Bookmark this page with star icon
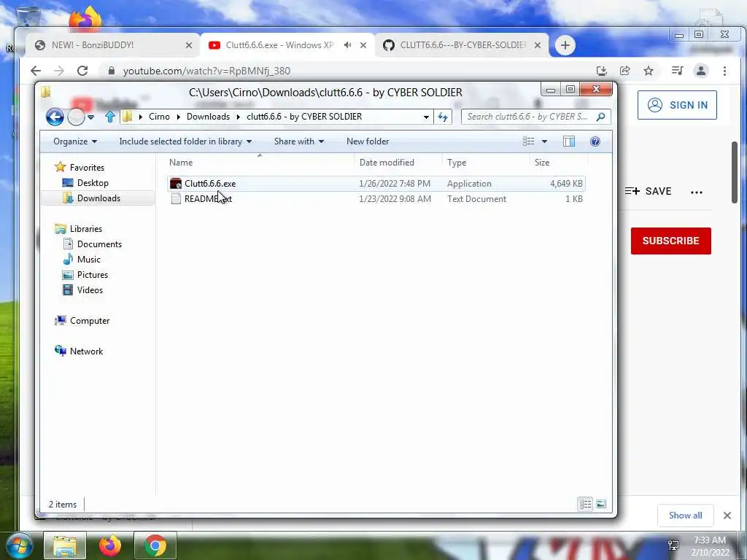The width and height of the screenshot is (747, 560). click(649, 71)
